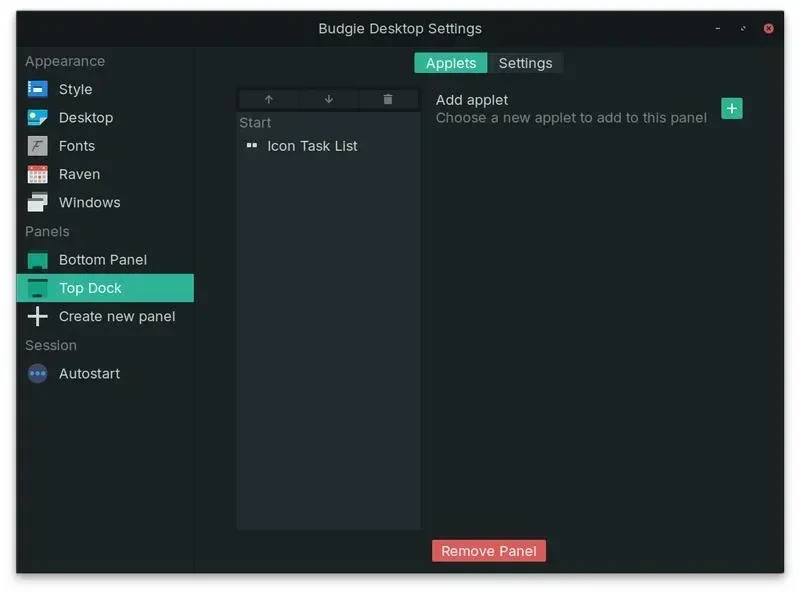Minimize the Budgie Desktop Settings window

(718, 29)
